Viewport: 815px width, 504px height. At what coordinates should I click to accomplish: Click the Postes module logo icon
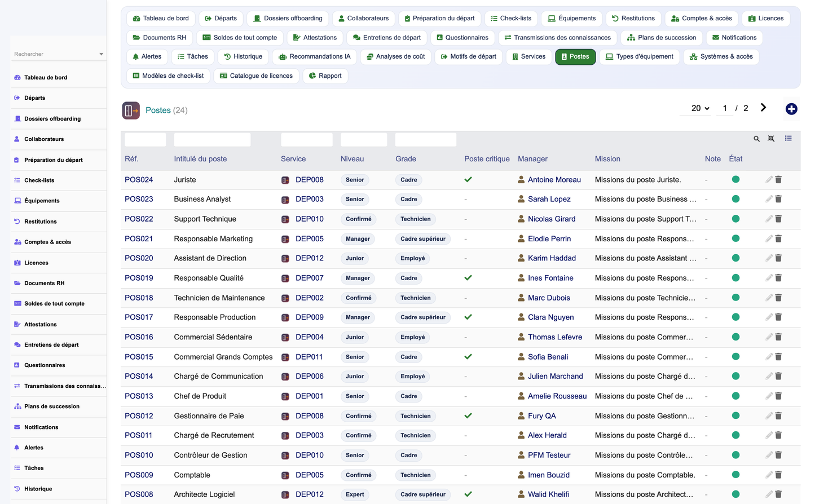pyautogui.click(x=131, y=110)
